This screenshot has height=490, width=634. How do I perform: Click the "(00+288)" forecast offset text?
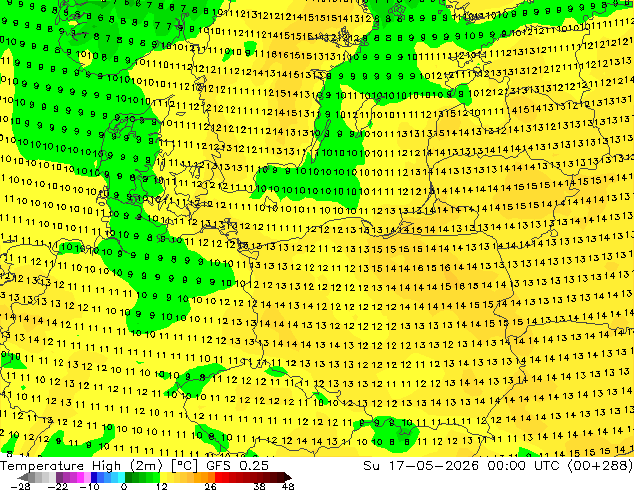[x=600, y=466]
